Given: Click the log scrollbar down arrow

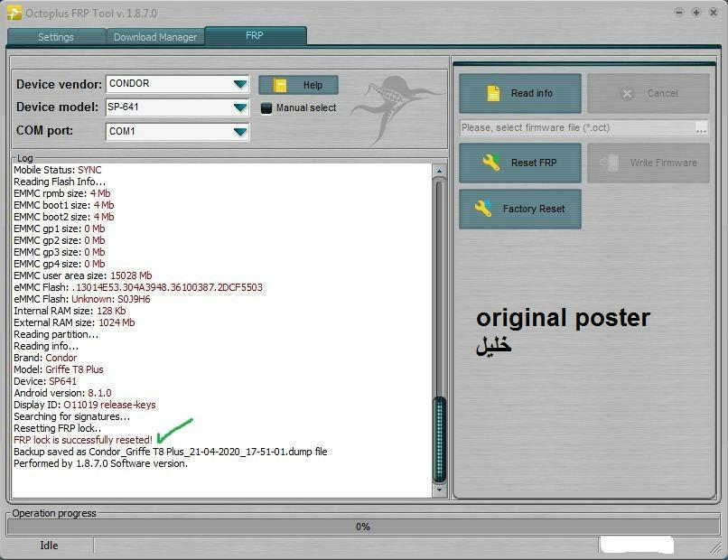Looking at the screenshot, I should 440,490.
